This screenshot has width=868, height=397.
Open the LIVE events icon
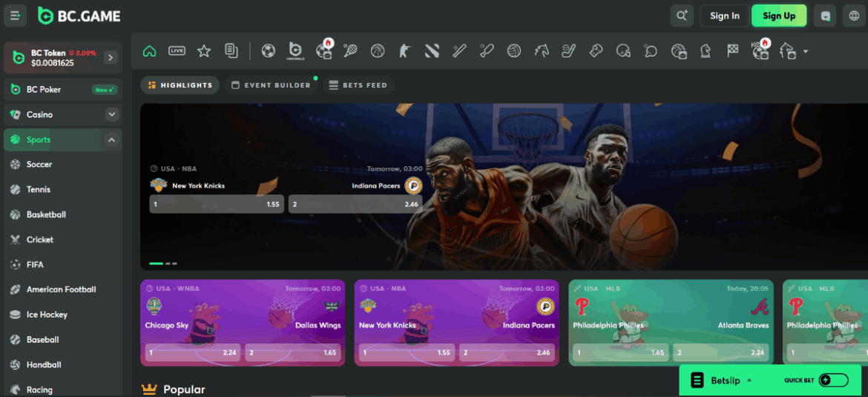[x=177, y=51]
